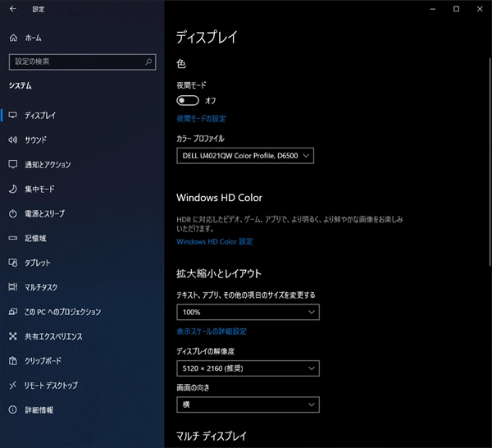
Task: Select ホーム in the sidebar
Action: [x=34, y=38]
